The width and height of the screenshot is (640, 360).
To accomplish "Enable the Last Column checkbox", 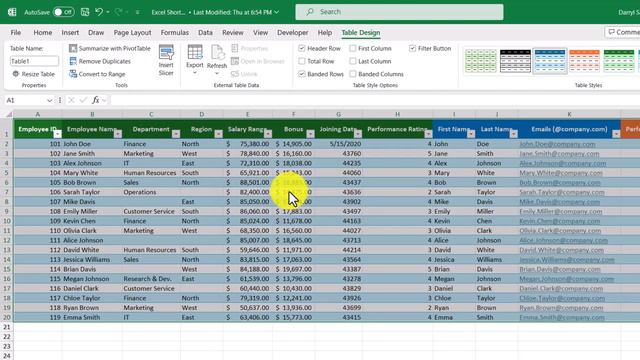I will (353, 61).
